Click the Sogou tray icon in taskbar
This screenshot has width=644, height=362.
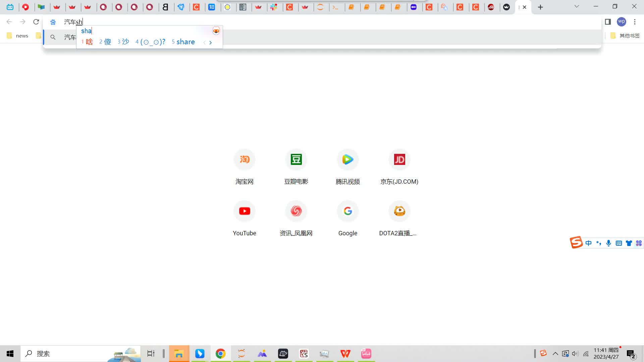543,353
